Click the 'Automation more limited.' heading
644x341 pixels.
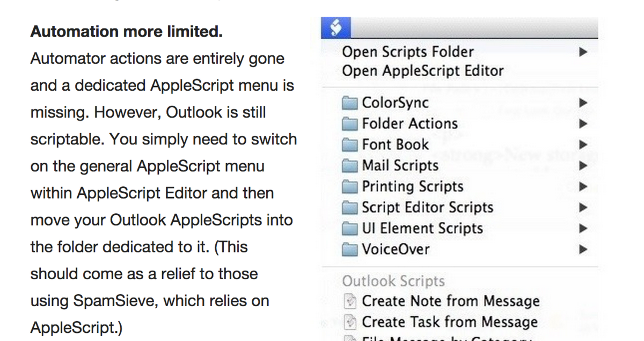pos(126,32)
